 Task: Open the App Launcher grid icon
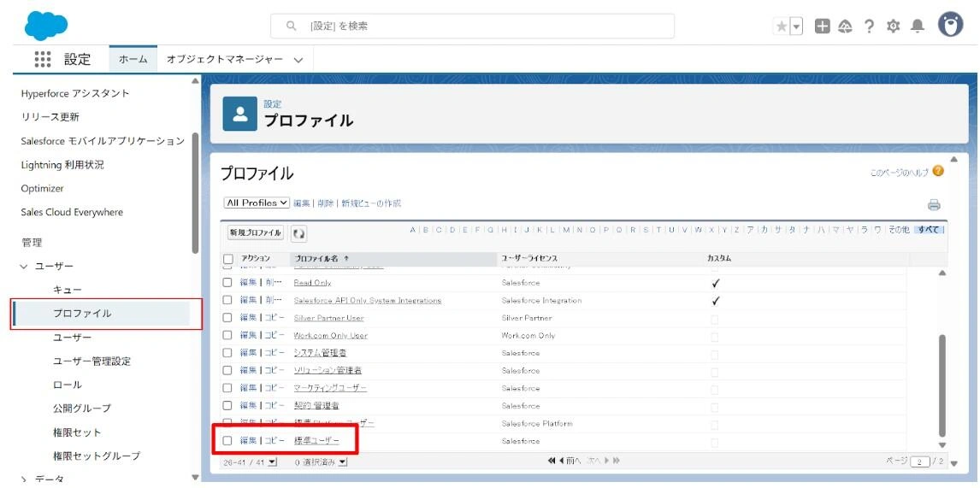click(43, 59)
